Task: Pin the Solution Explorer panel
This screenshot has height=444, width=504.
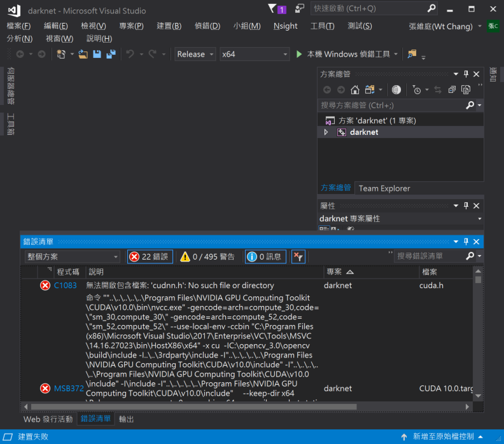Action: tap(466, 74)
